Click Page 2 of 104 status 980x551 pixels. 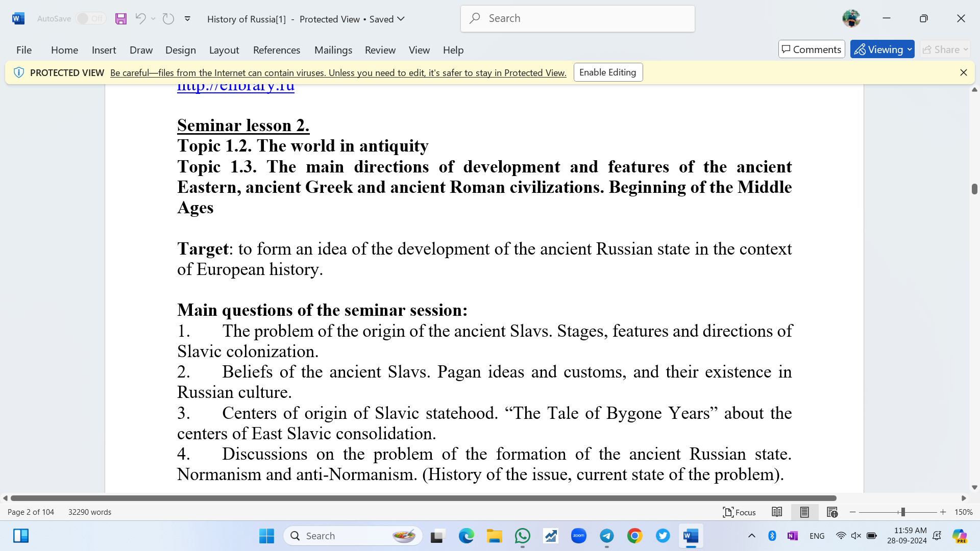click(31, 512)
